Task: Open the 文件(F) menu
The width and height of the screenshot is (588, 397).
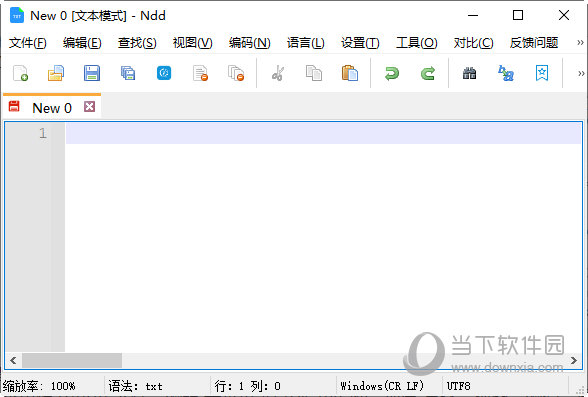Action: click(28, 43)
